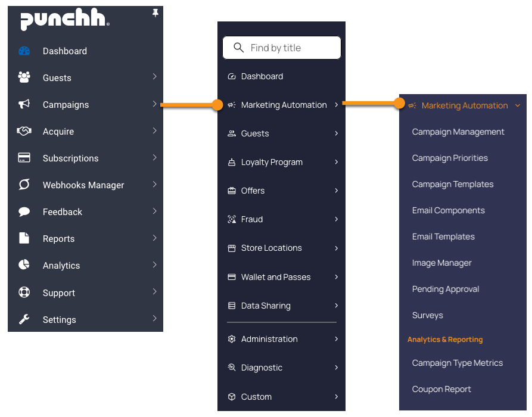Expand the Guests chevron in old Punchh menu

tap(154, 76)
